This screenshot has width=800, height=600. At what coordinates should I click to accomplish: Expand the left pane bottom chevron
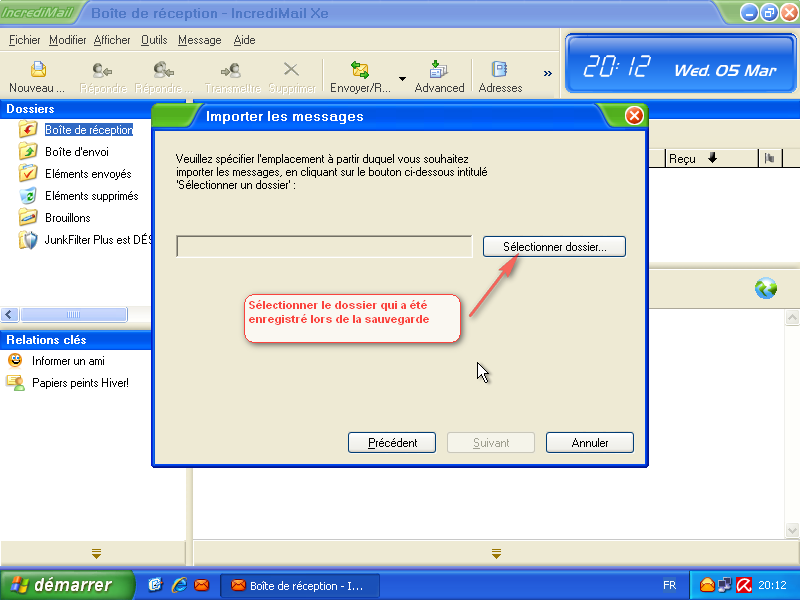coord(96,553)
